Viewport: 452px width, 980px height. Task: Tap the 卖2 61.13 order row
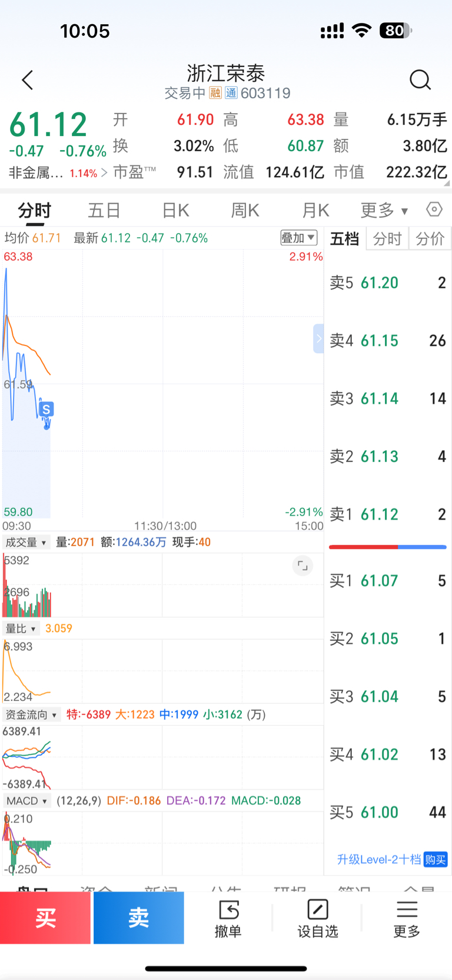(x=388, y=456)
